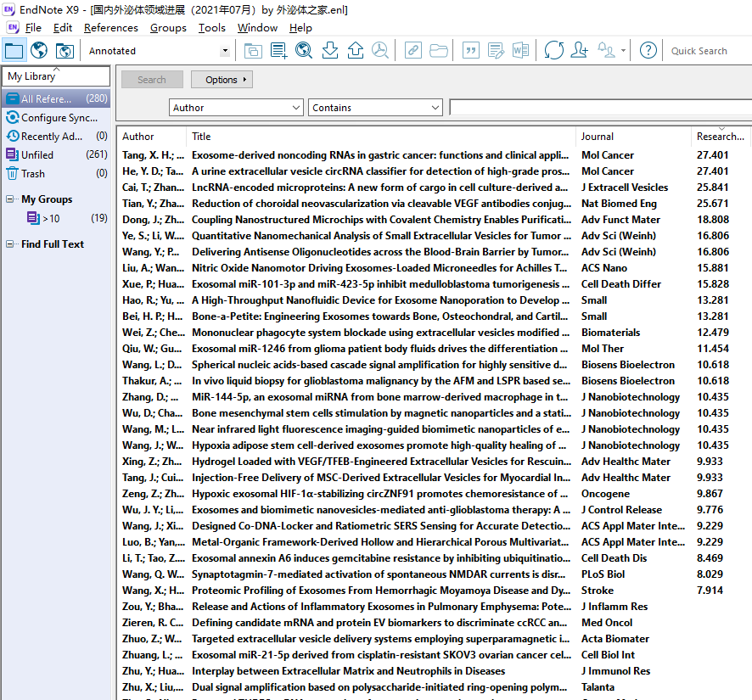Sort by the Research Notes column header
The width and height of the screenshot is (752, 700).
pos(721,136)
